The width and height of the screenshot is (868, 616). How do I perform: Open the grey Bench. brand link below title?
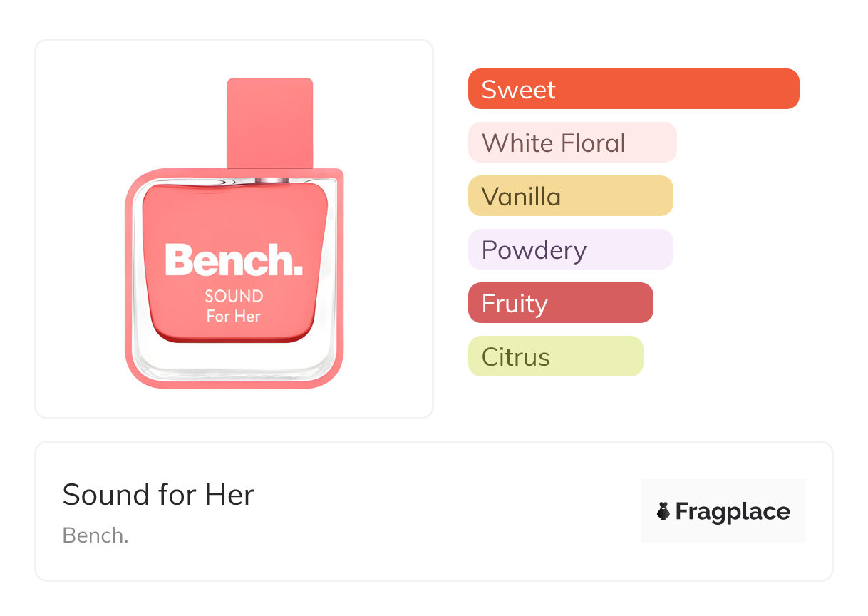(x=95, y=535)
